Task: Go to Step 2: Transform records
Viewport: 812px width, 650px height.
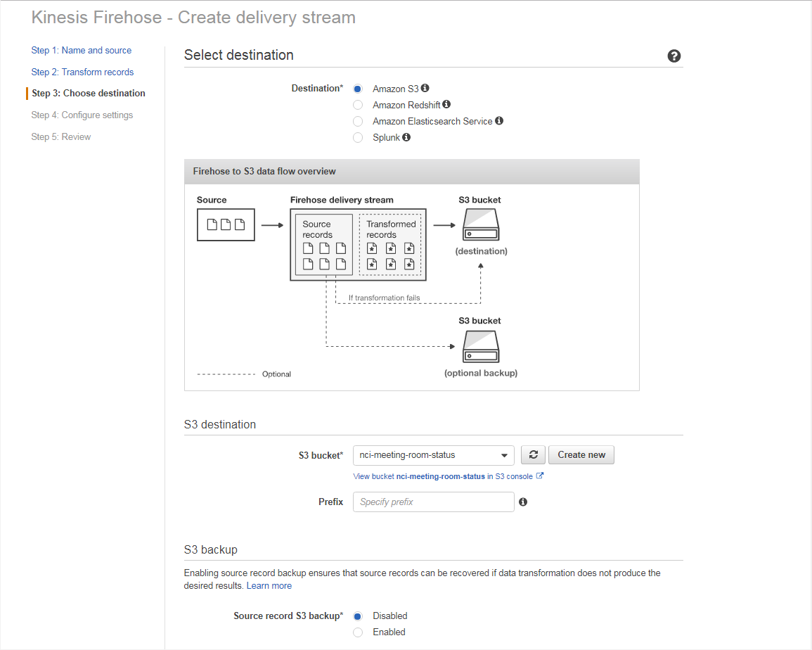Action: [x=82, y=72]
